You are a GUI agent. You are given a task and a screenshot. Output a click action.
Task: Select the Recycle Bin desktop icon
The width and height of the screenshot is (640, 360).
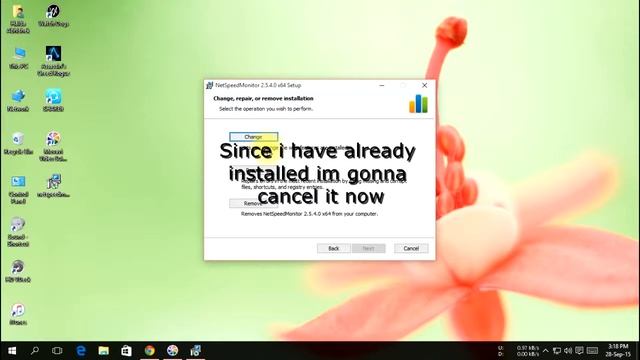(x=18, y=143)
